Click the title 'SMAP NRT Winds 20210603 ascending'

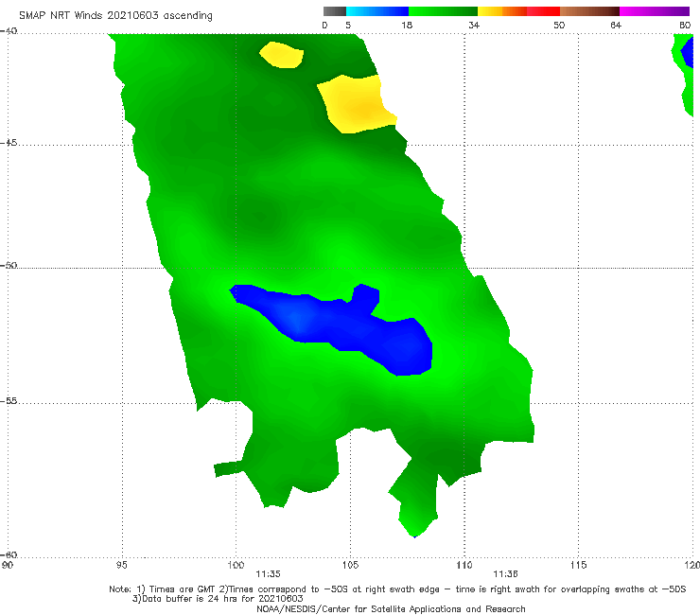pos(115,15)
